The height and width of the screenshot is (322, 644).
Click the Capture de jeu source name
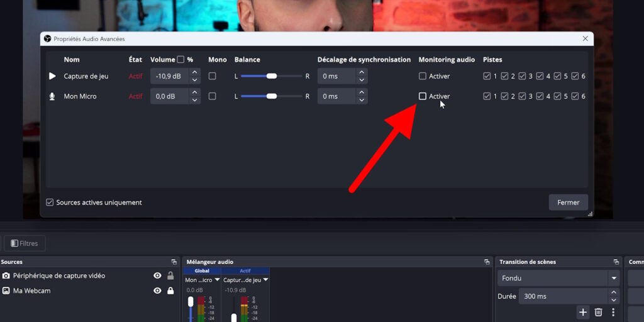coord(86,76)
